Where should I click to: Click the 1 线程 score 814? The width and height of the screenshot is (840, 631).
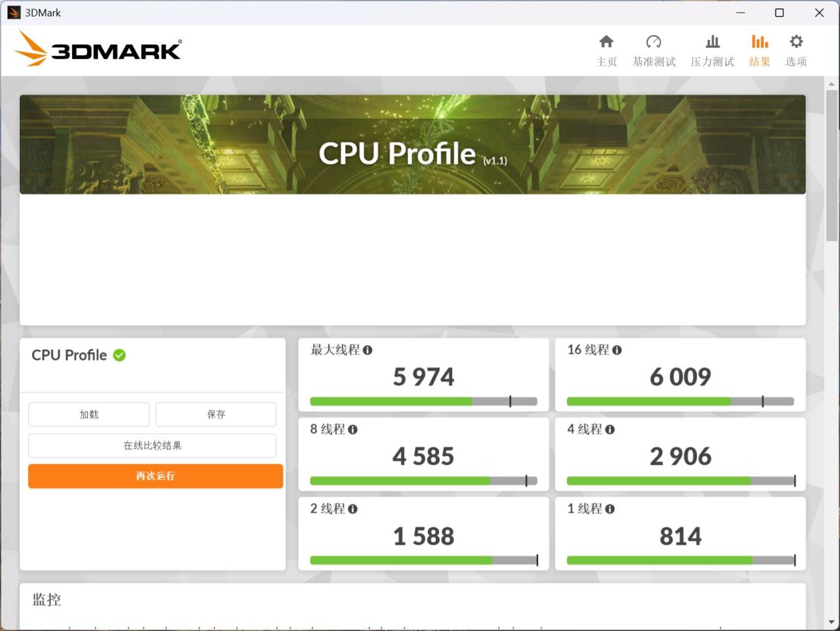[681, 536]
